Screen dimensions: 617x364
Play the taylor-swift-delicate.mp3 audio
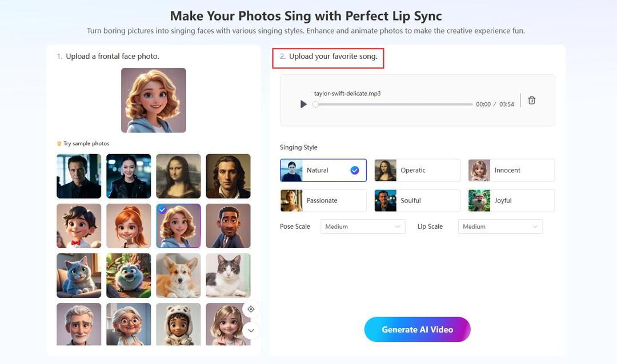click(x=303, y=104)
